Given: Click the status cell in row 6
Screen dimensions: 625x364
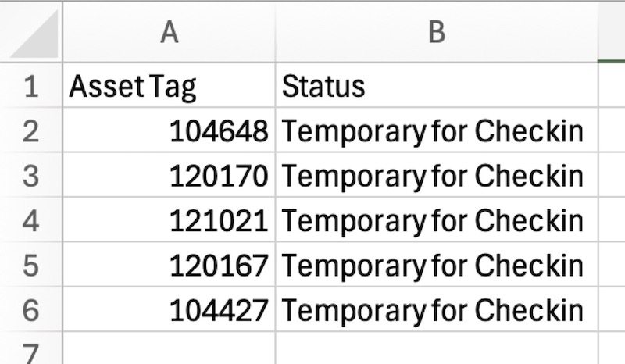Looking at the screenshot, I should (436, 310).
